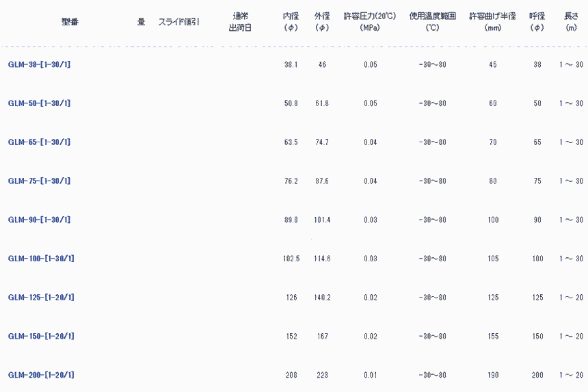Select the スライド値引 column header
Screen dimensions: 588x392
tap(178, 22)
